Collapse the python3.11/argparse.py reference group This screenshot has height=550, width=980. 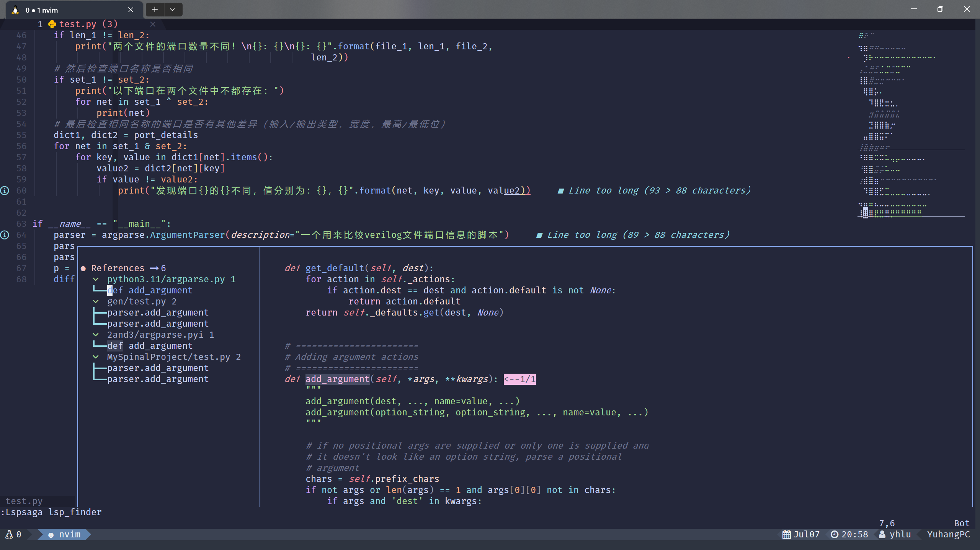pos(96,279)
